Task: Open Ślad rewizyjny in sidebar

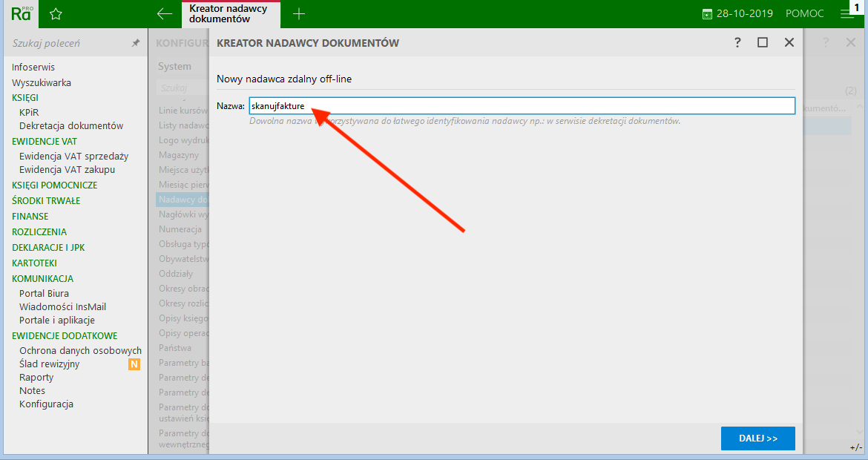Action: 49,364
